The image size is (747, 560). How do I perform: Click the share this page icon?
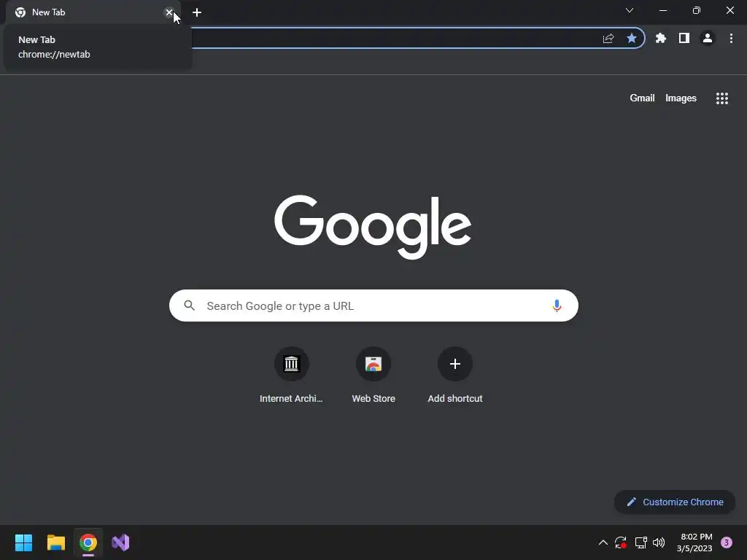608,38
